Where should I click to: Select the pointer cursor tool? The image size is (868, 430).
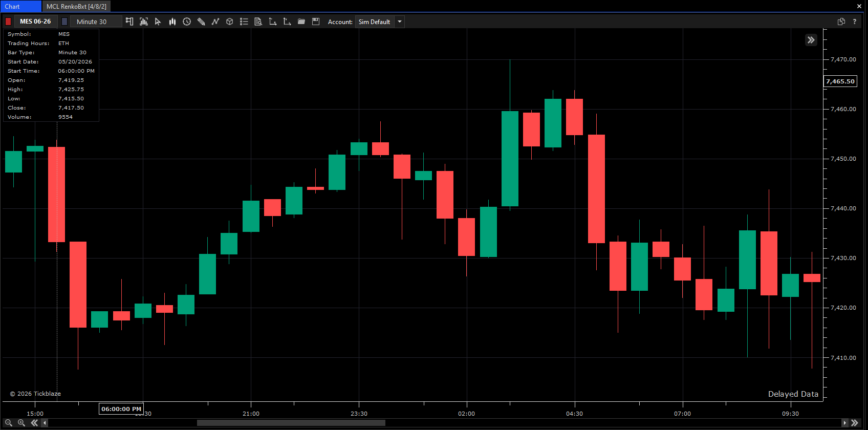[x=158, y=21]
